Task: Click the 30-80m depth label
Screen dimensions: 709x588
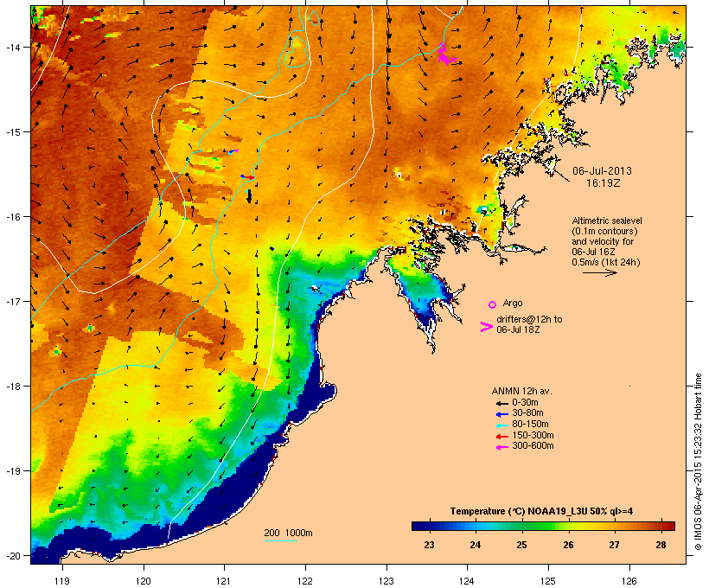Action: click(x=527, y=413)
